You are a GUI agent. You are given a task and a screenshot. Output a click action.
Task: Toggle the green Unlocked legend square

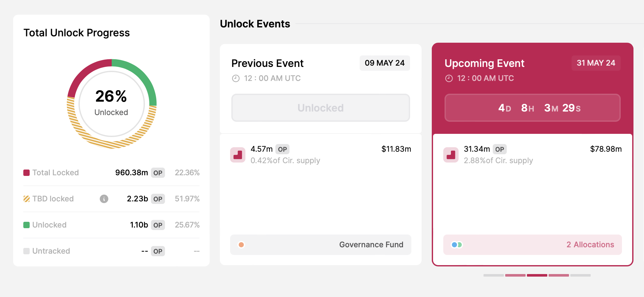pyautogui.click(x=26, y=225)
